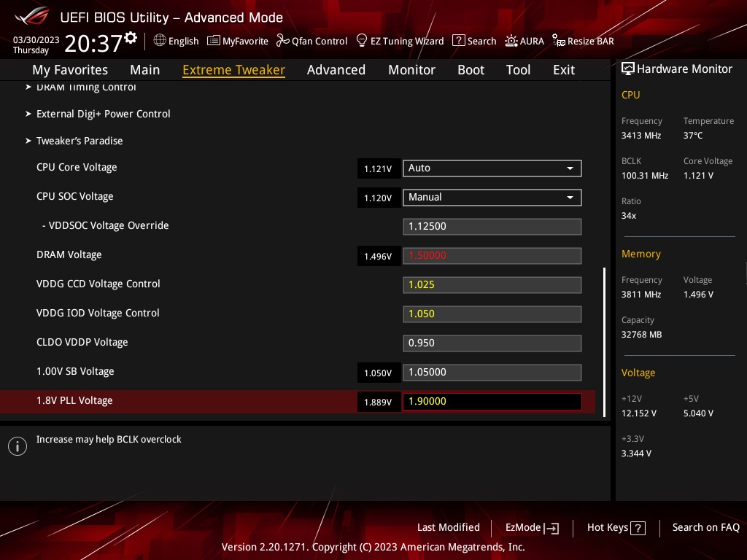Open CPU Core Voltage Auto dropdown
This screenshot has width=747, height=560.
tap(492, 168)
